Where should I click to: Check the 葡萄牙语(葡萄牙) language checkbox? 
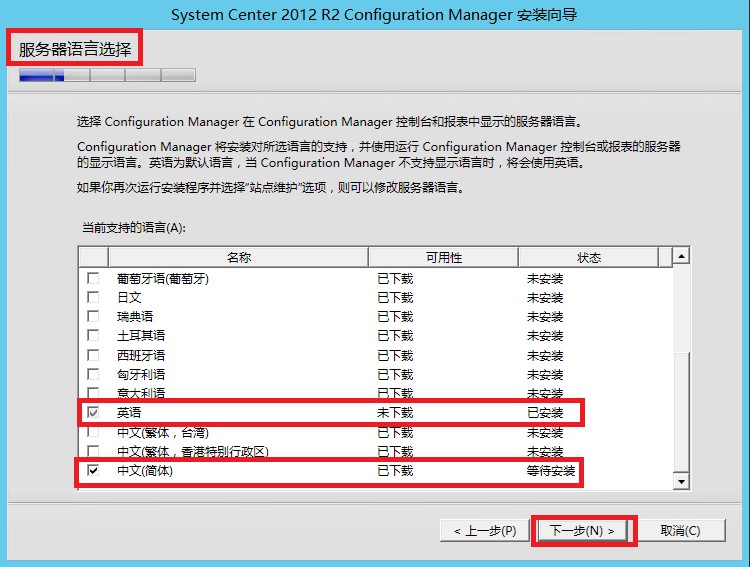(93, 278)
